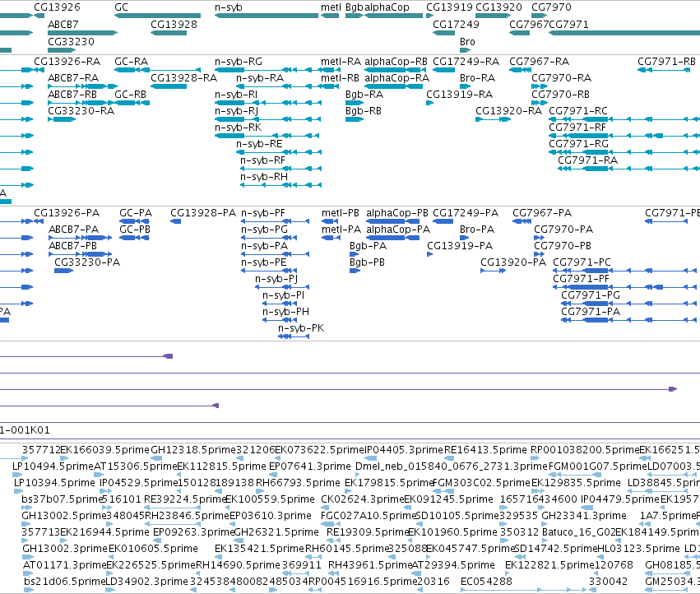Image resolution: width=700 pixels, height=594 pixels.
Task: Click transcript CG7971-RA
Action: pos(629,169)
